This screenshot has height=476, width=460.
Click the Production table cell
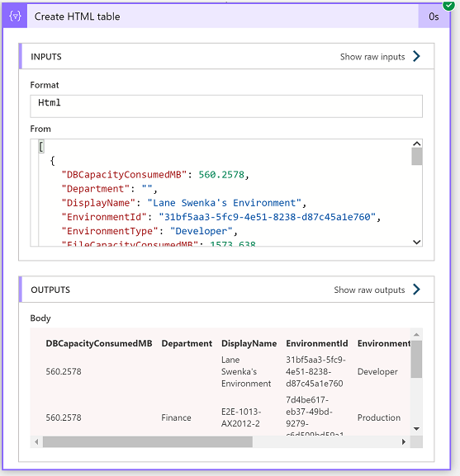tap(379, 417)
